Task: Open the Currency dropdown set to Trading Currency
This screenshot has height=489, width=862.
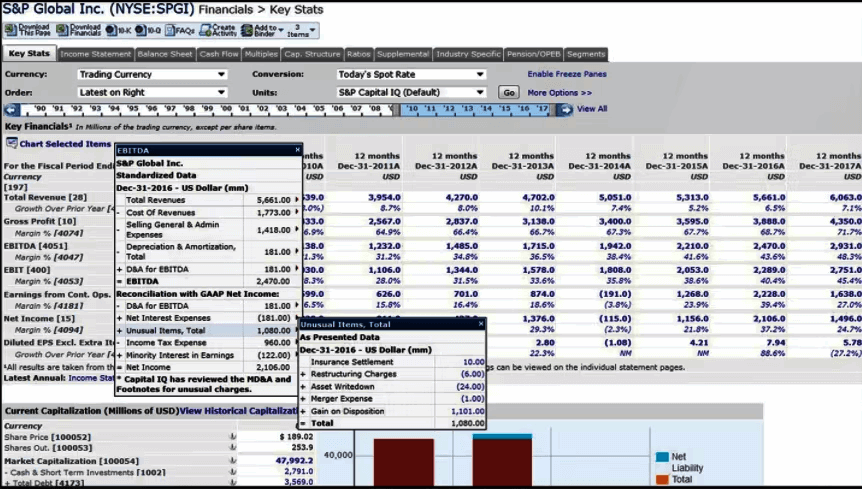Action: tap(152, 74)
